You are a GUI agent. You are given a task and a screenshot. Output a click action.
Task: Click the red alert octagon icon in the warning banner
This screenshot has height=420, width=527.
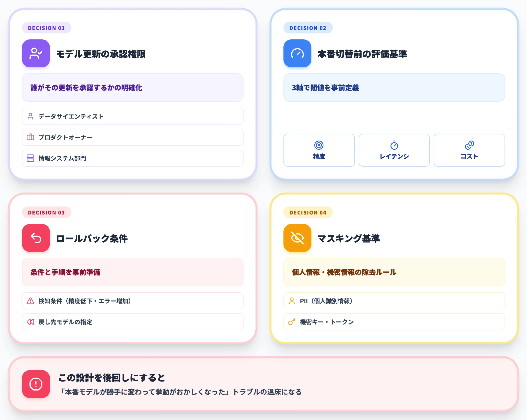click(36, 384)
